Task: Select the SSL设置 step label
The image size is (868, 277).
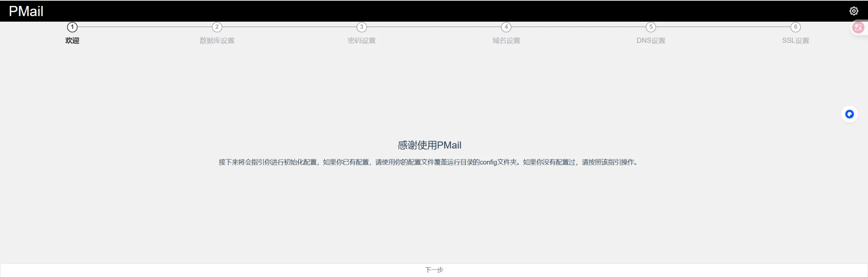Action: 796,41
